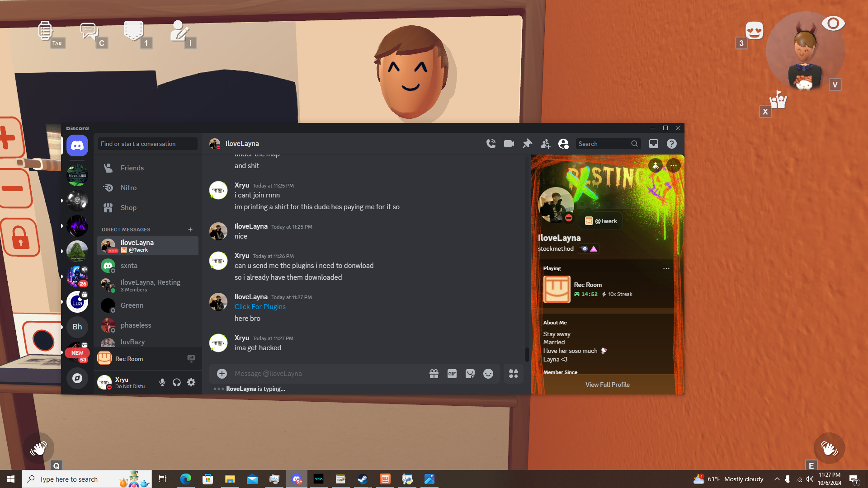
Task: Toggle headphone deafen in Discord
Action: tap(177, 382)
